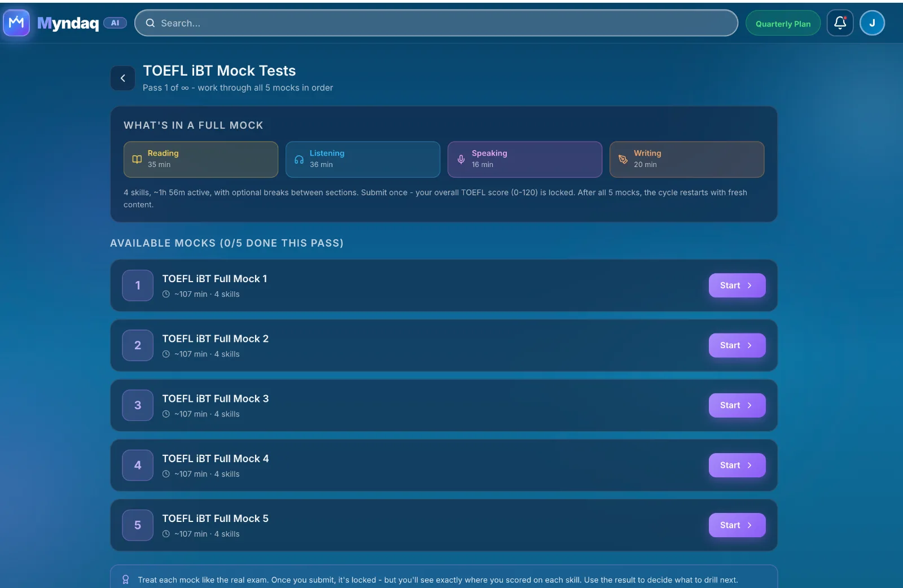The width and height of the screenshot is (903, 588).
Task: Open the notifications bell
Action: tap(840, 23)
